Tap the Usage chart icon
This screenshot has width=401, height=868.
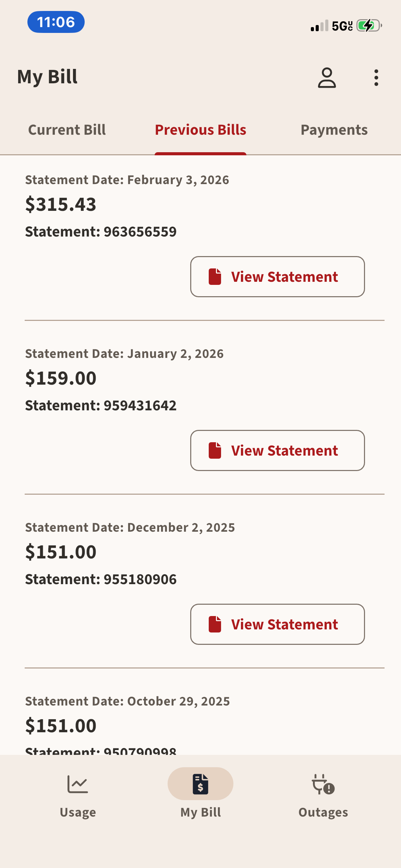tap(78, 784)
